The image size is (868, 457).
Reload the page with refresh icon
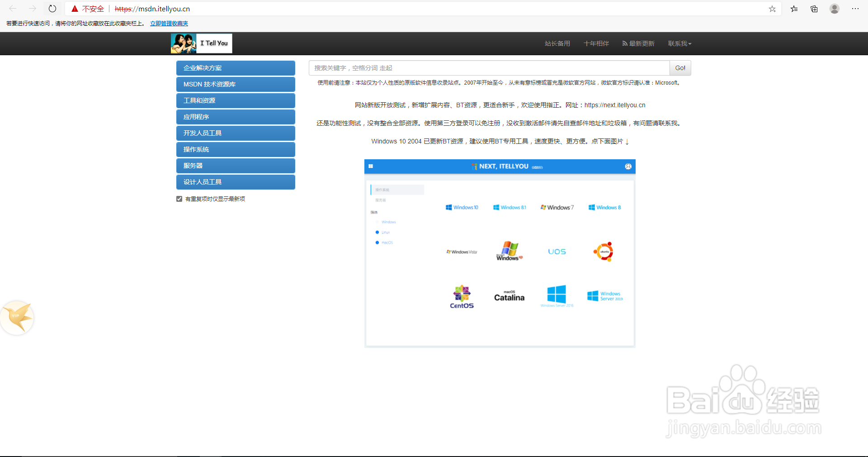pyautogui.click(x=52, y=9)
